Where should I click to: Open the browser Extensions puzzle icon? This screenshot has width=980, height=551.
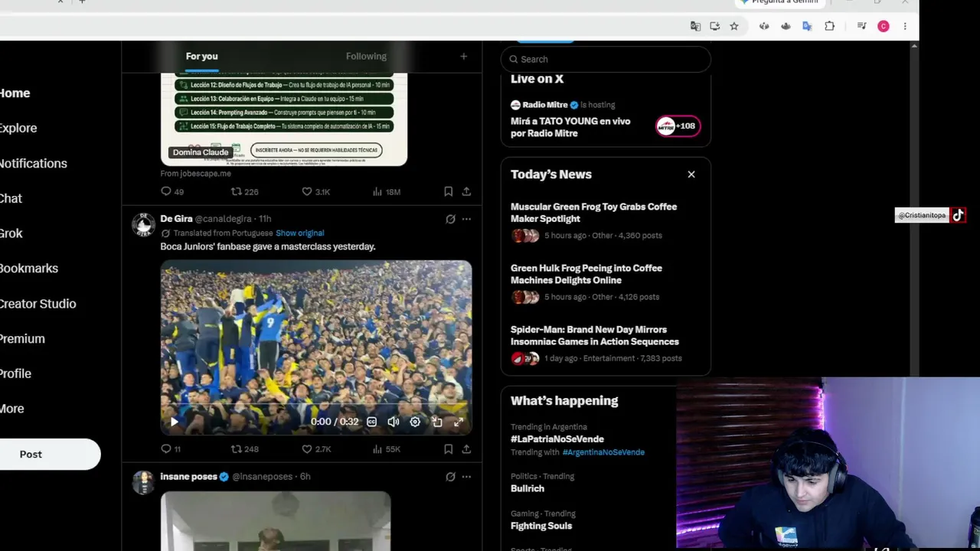[x=829, y=26]
